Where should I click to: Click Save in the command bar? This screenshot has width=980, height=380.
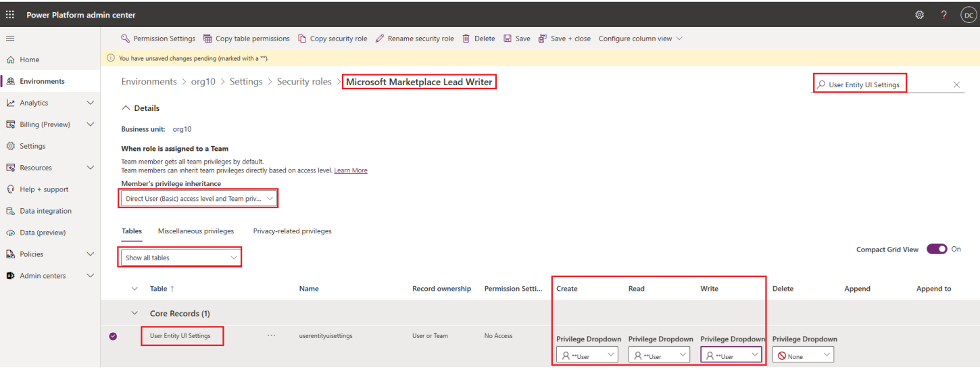point(517,39)
